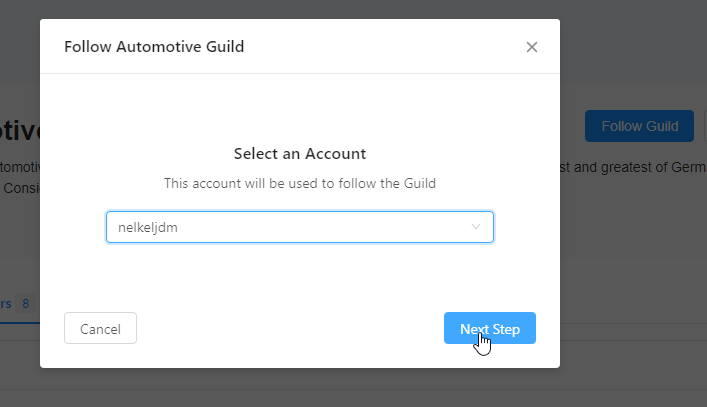Open the nelkeljdm account select box
The height and width of the screenshot is (407, 707).
(300, 227)
